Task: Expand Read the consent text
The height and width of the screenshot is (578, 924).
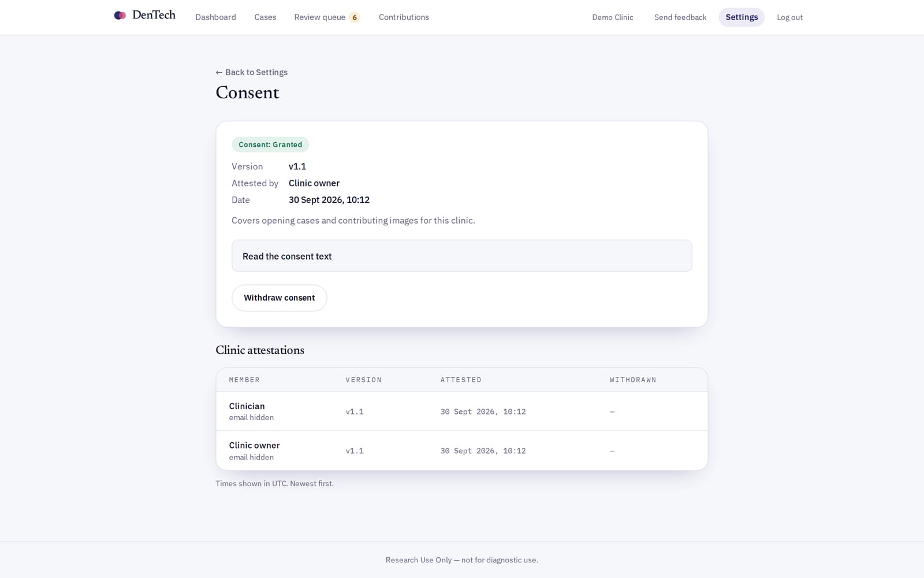Action: coord(461,256)
